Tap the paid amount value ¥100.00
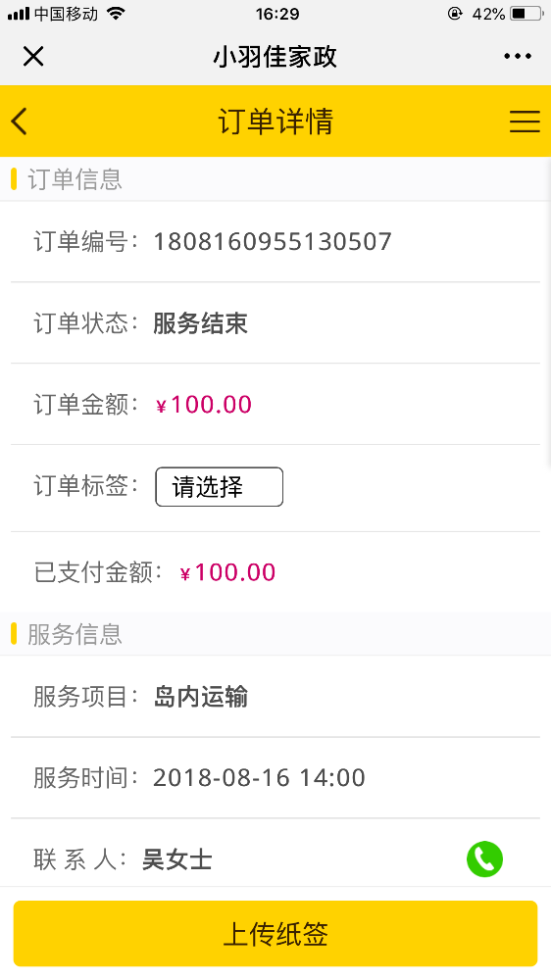This screenshot has height=980, width=551. [227, 573]
